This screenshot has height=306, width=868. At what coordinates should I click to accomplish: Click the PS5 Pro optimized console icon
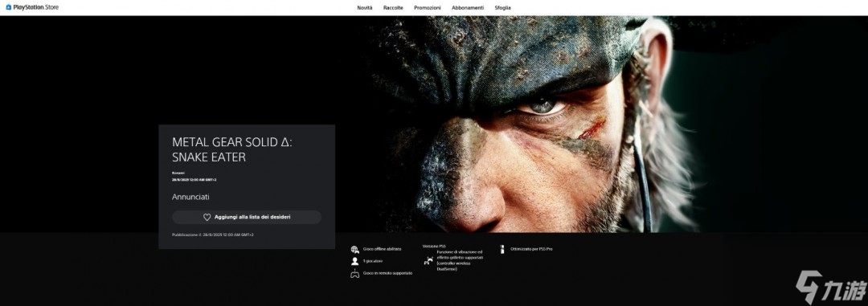pos(502,250)
